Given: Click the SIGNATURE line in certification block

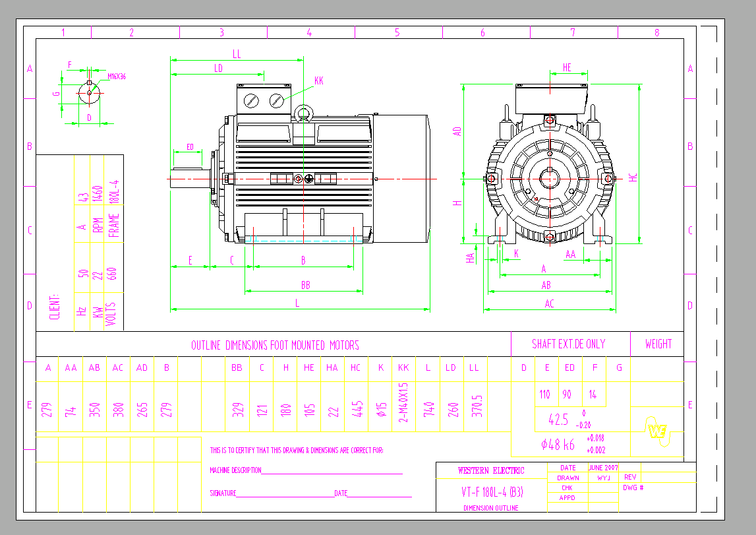Looking at the screenshot, I should pyautogui.click(x=224, y=492).
